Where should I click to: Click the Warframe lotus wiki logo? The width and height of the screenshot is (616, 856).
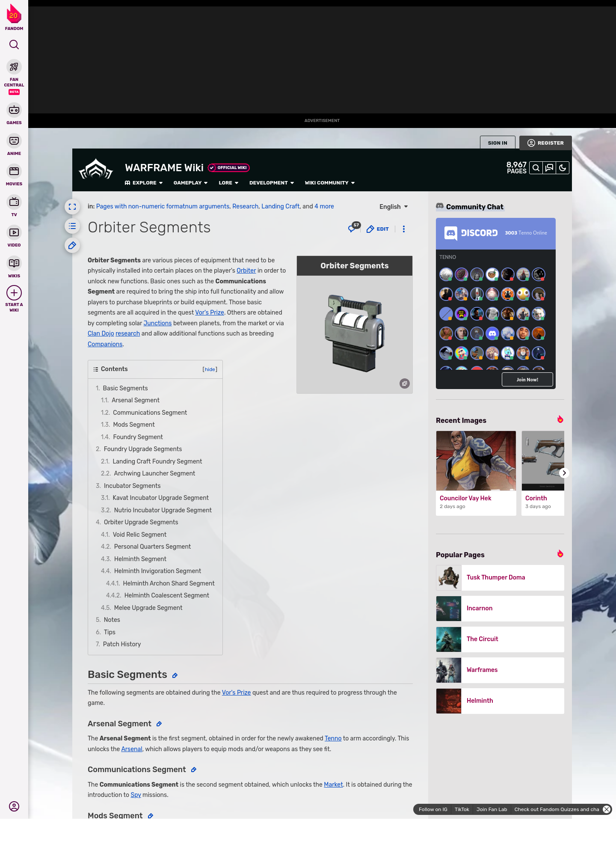point(96,169)
